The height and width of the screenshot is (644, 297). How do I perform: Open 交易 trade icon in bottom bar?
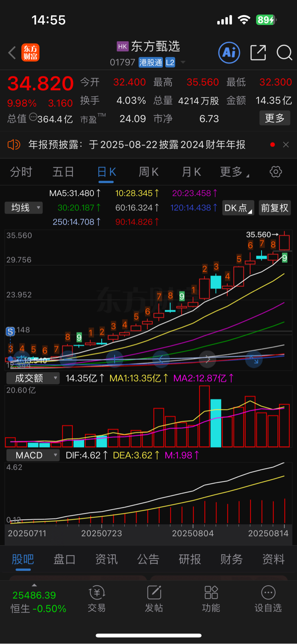(x=97, y=599)
